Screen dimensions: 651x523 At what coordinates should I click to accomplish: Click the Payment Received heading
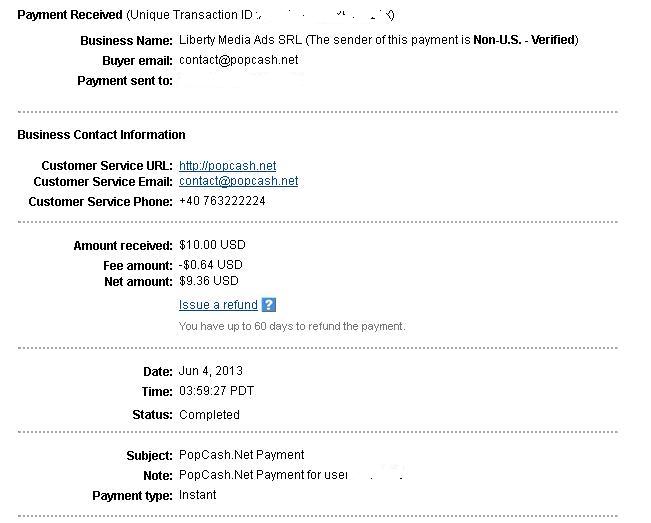(70, 15)
